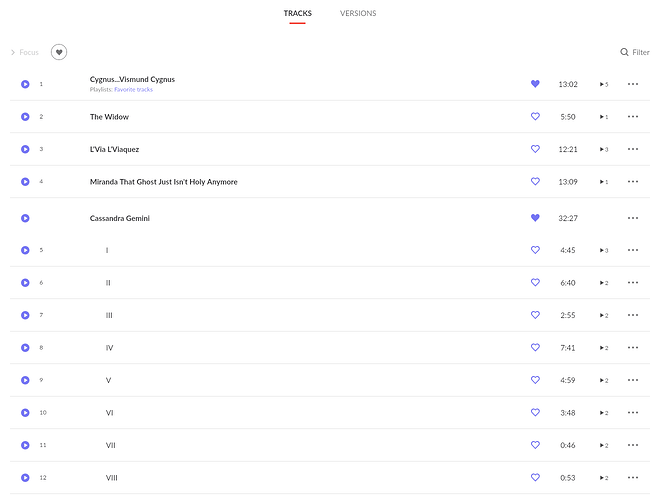Play Miranda That Ghost Just Isn't Holy Anymore
Viewport: 659px width, 500px height.
(25, 182)
